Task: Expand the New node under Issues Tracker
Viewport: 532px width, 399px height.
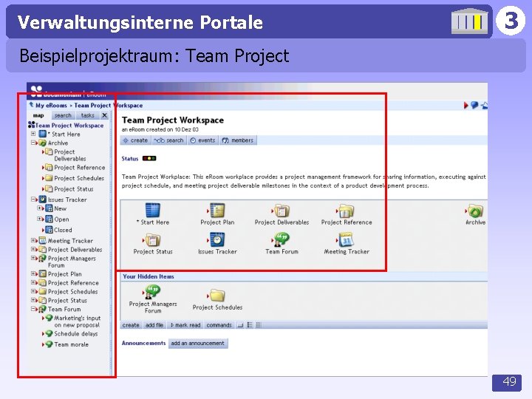Action: (x=40, y=208)
